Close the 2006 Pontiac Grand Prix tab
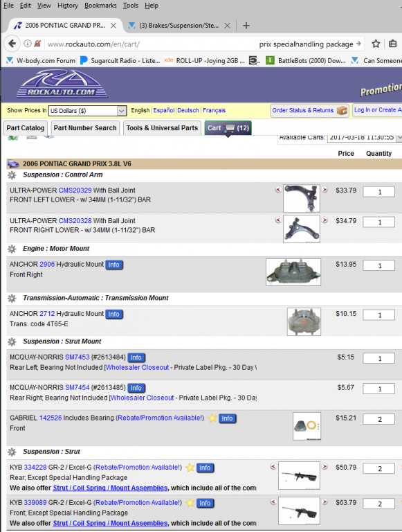 [x=113, y=26]
